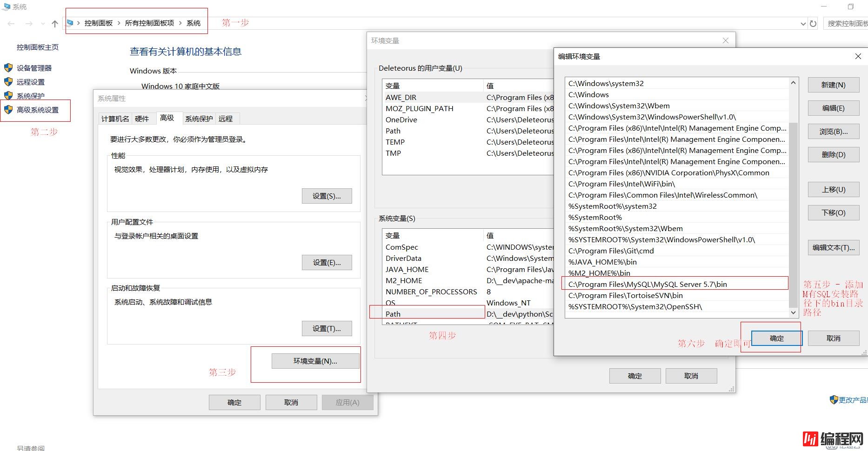Open the address bar history dropdown
The image size is (868, 451).
[x=802, y=23]
